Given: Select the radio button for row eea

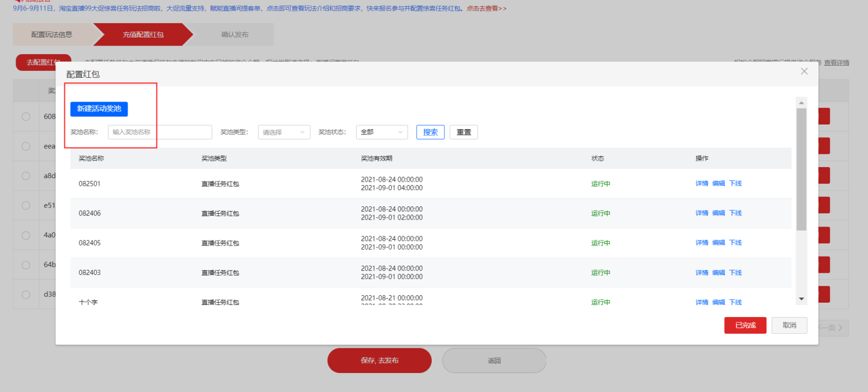Looking at the screenshot, I should (25, 146).
